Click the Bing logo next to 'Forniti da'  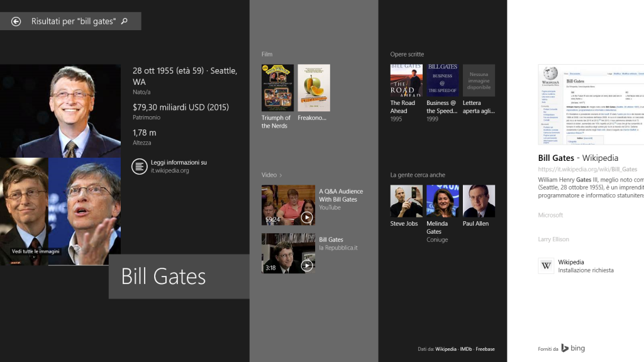pos(577,348)
